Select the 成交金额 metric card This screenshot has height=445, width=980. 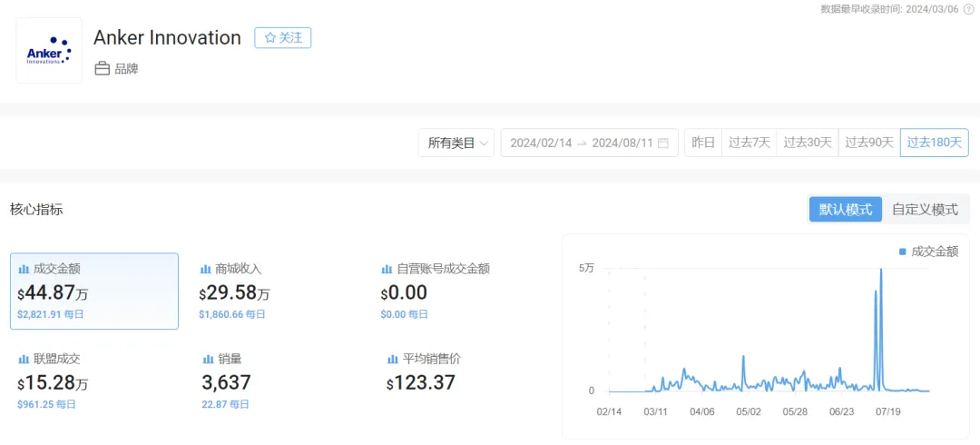click(x=94, y=291)
